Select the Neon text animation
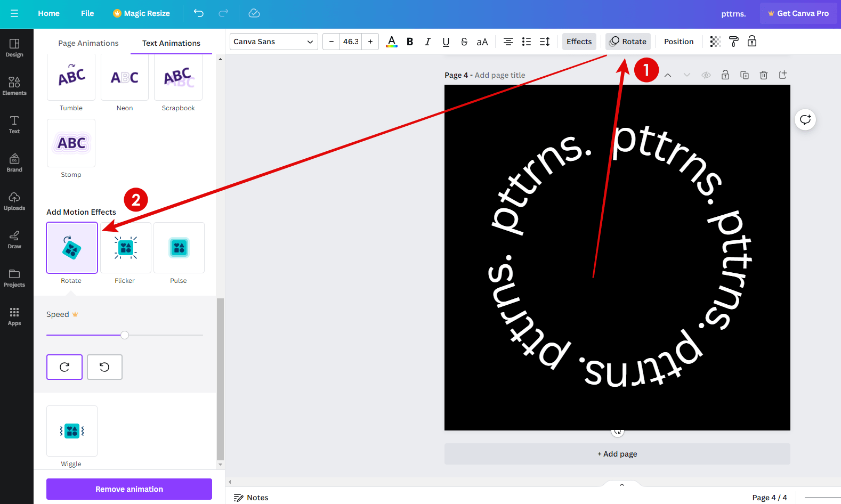Screen dimensions: 841x504 [x=125, y=78]
